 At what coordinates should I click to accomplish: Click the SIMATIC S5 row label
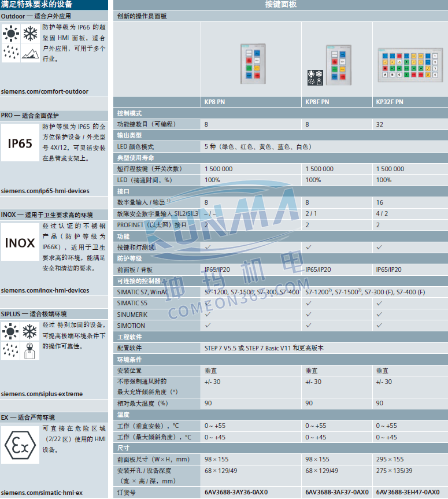(x=132, y=303)
